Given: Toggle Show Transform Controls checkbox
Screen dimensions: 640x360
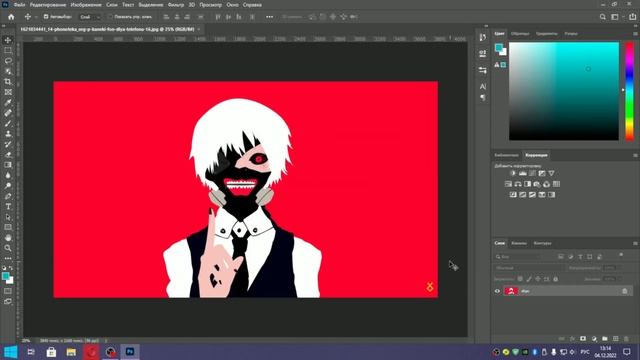Looking at the screenshot, I should (x=110, y=17).
